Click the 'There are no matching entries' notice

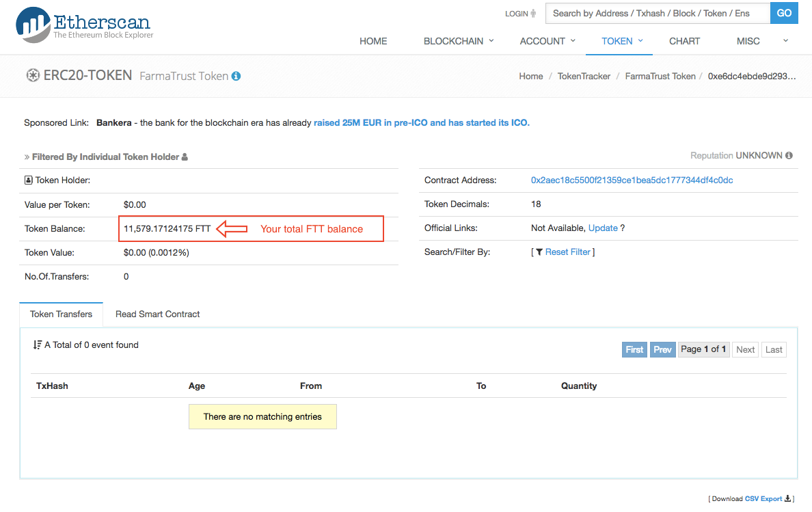click(x=262, y=417)
